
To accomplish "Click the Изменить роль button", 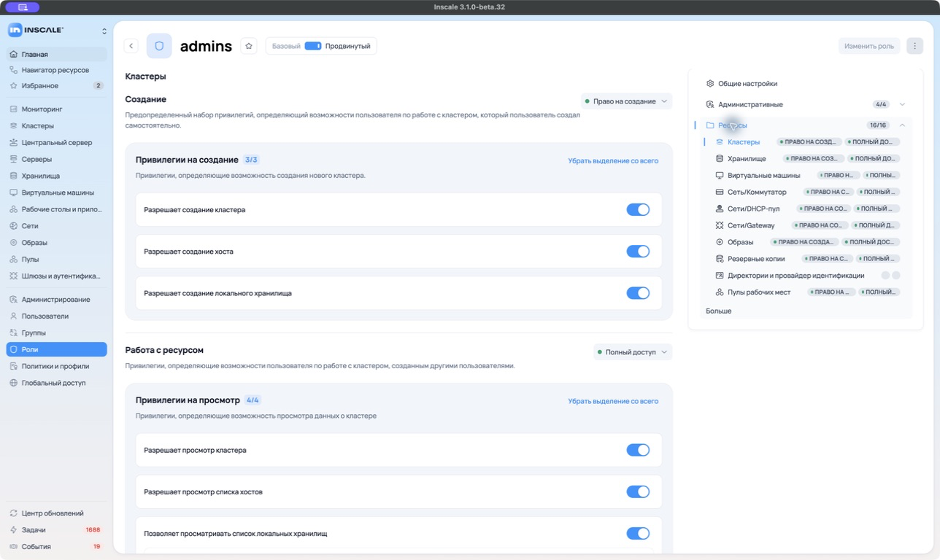I will [x=869, y=46].
